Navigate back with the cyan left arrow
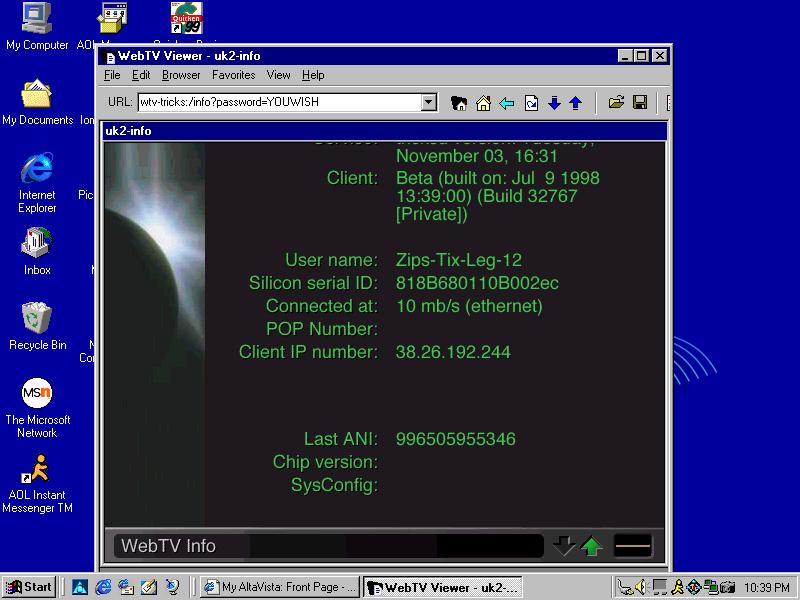 click(507, 104)
